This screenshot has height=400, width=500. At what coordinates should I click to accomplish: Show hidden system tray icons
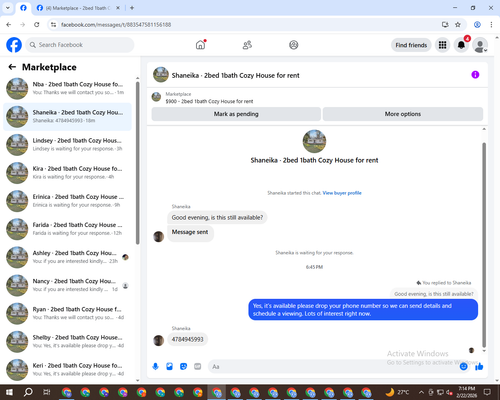point(421,392)
